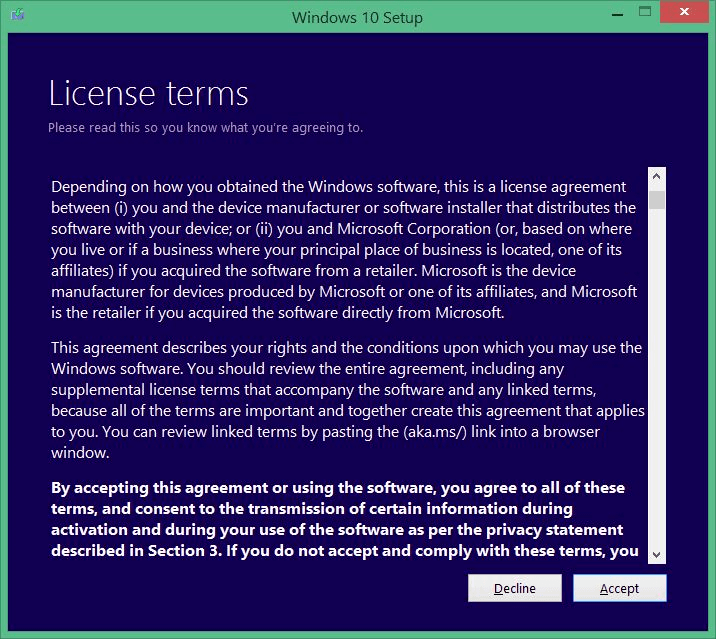Click the license text scrollbar thumb
This screenshot has width=716, height=639.
(x=657, y=200)
